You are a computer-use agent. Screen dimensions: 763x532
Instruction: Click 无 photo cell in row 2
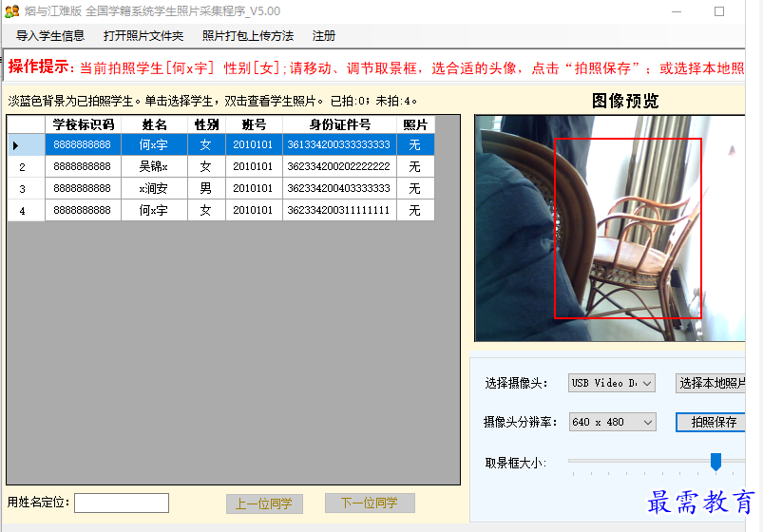point(415,166)
